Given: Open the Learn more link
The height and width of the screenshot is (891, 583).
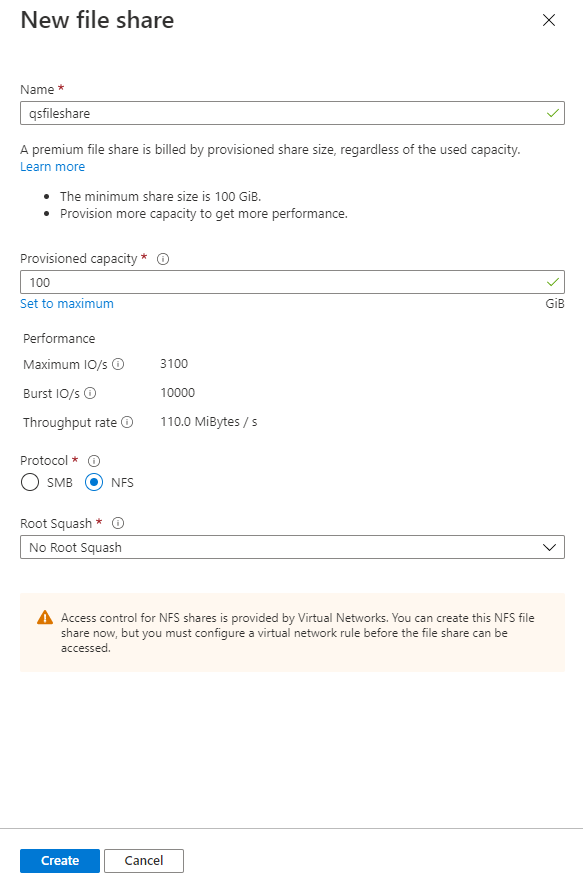Looking at the screenshot, I should coord(52,167).
